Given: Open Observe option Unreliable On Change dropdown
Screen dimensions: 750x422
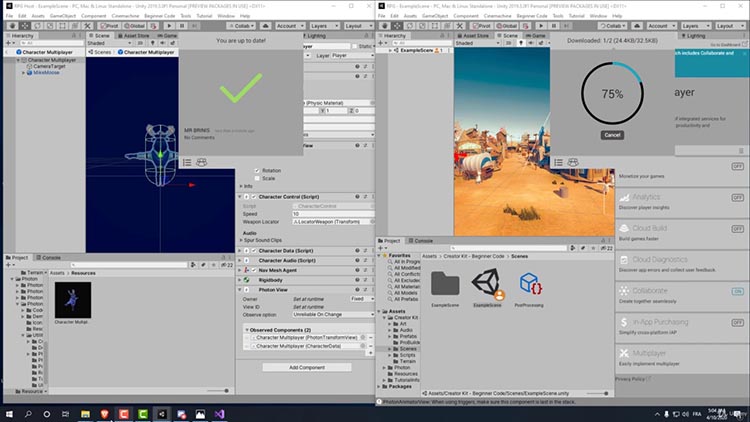Looking at the screenshot, I should pyautogui.click(x=333, y=314).
